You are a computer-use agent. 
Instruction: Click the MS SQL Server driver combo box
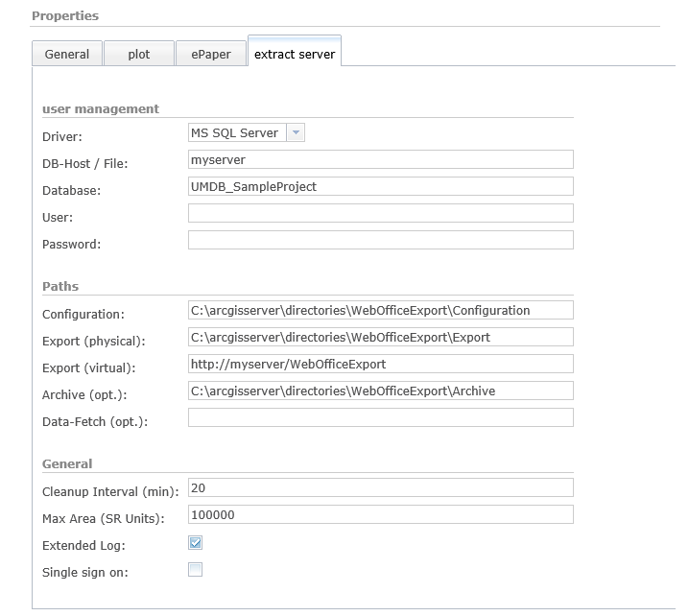tap(236, 133)
